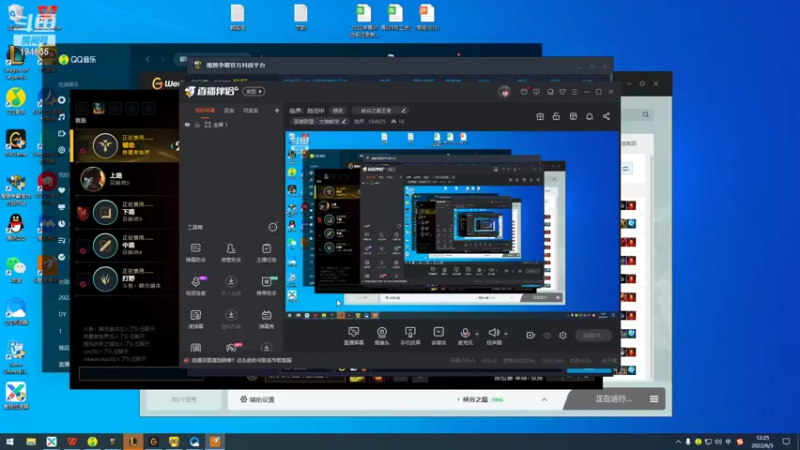Click the search icon in rightmost window
800x450 pixels.
[x=645, y=115]
